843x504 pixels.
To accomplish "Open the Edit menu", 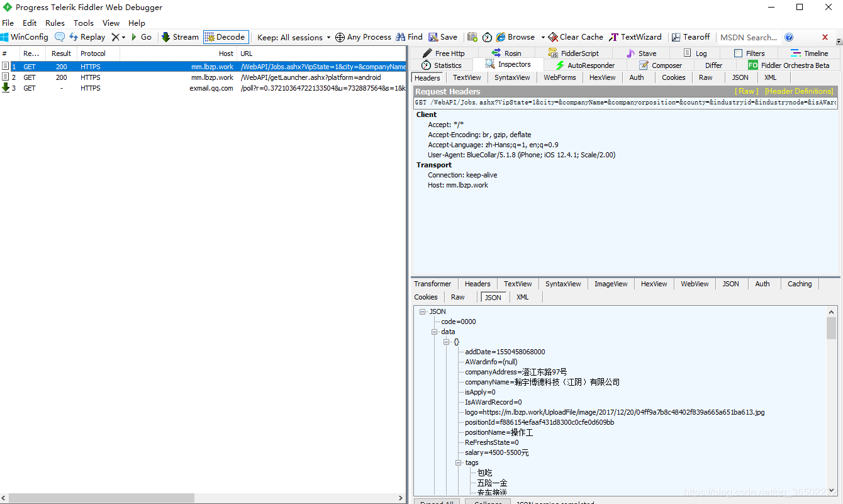I will tap(30, 23).
